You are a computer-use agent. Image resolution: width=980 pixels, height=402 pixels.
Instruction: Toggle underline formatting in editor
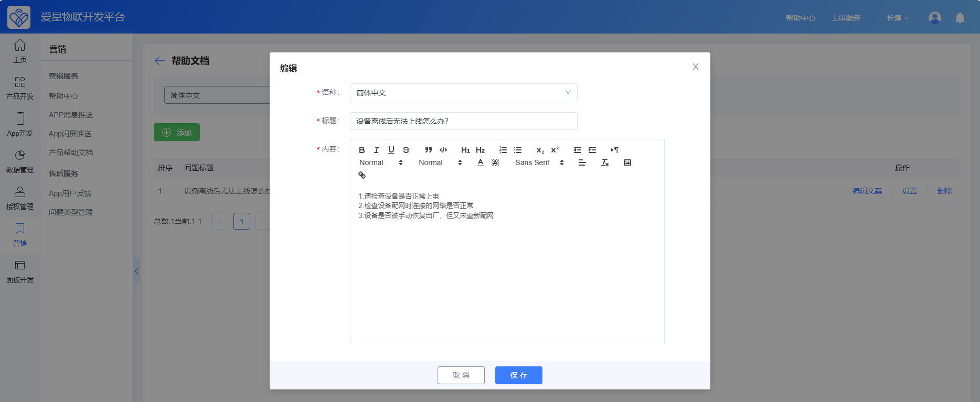391,150
